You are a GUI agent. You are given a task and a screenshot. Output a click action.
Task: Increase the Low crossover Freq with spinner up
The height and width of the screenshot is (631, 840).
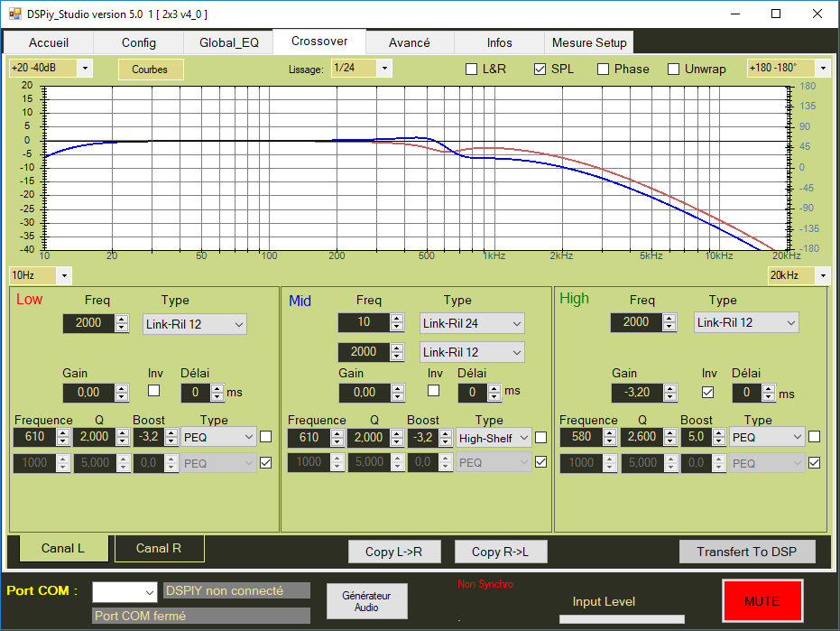(122, 319)
